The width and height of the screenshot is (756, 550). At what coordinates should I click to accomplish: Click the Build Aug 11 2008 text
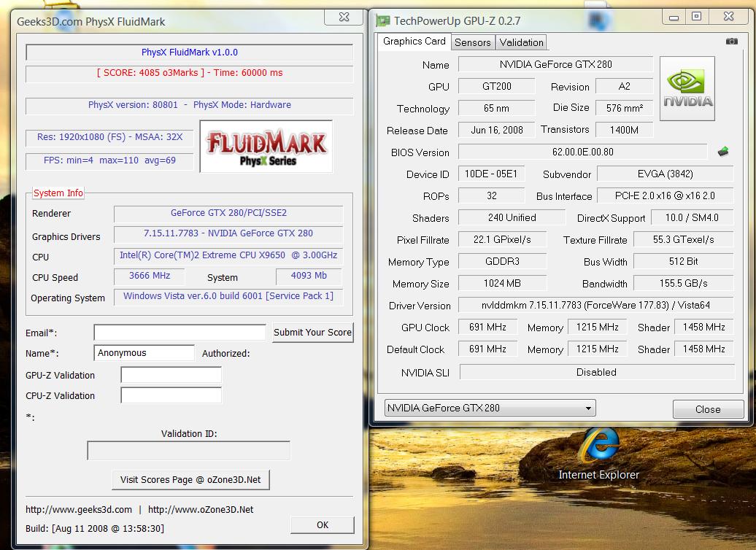(95, 528)
